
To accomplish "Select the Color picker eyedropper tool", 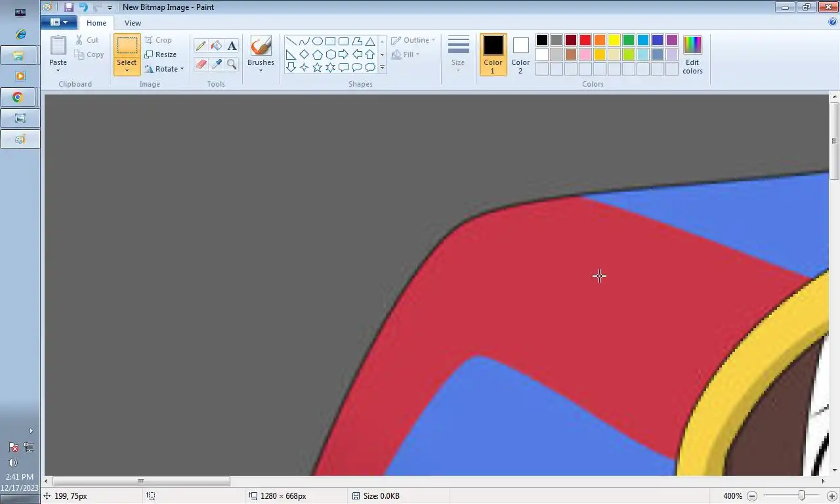I will (216, 64).
